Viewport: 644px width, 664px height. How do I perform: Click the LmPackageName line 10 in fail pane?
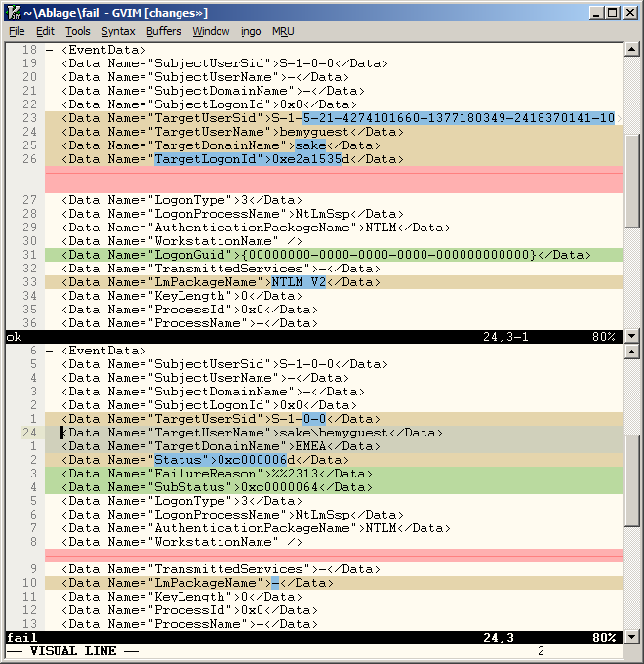pos(334,583)
